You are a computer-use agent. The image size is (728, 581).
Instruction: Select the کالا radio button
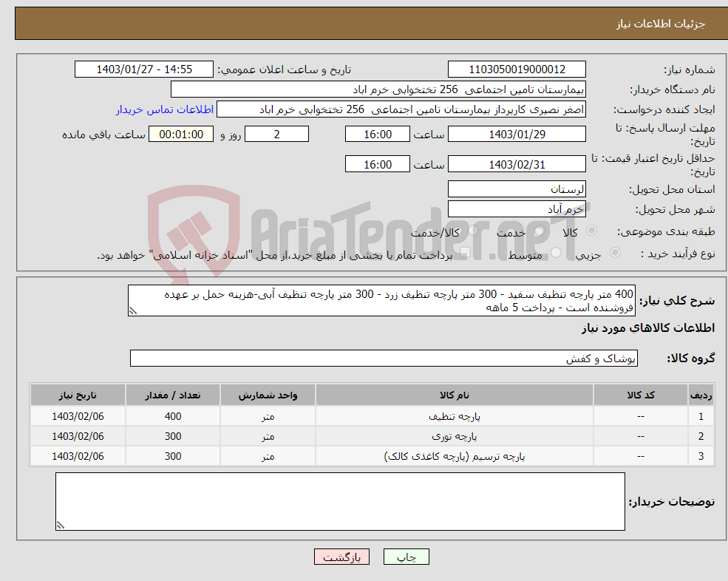pyautogui.click(x=591, y=231)
